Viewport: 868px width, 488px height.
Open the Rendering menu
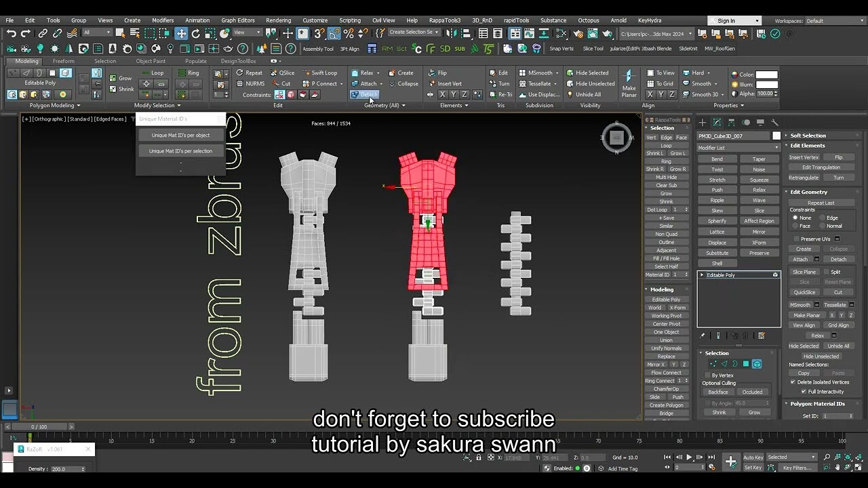(x=279, y=20)
